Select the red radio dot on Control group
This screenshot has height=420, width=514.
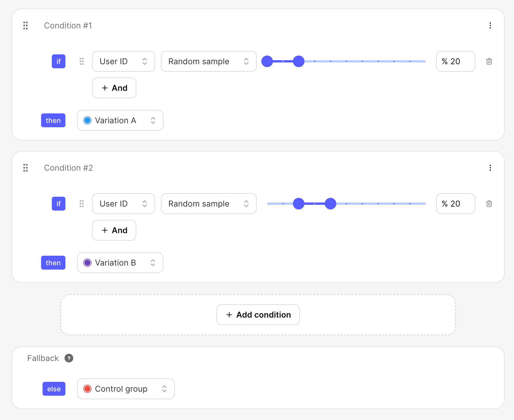[x=87, y=389]
